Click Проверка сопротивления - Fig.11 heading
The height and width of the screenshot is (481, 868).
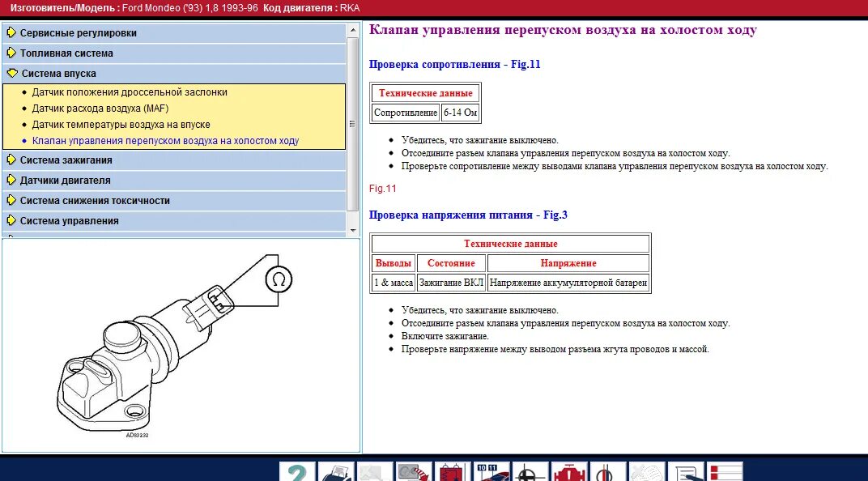pyautogui.click(x=454, y=64)
